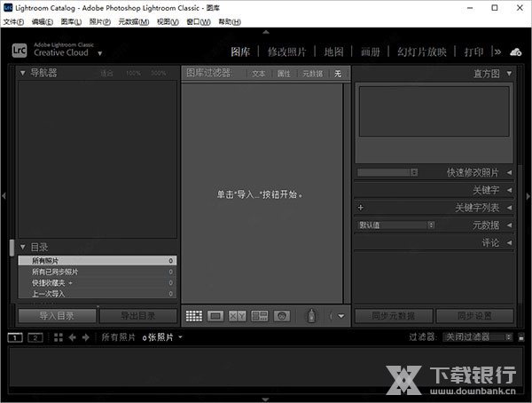
Task: Open survey view in toolbar
Action: (259, 316)
